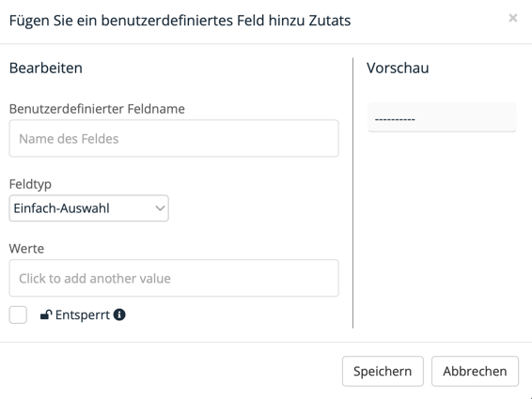This screenshot has width=532, height=399.
Task: Save the custom field with Speichern
Action: (x=383, y=371)
